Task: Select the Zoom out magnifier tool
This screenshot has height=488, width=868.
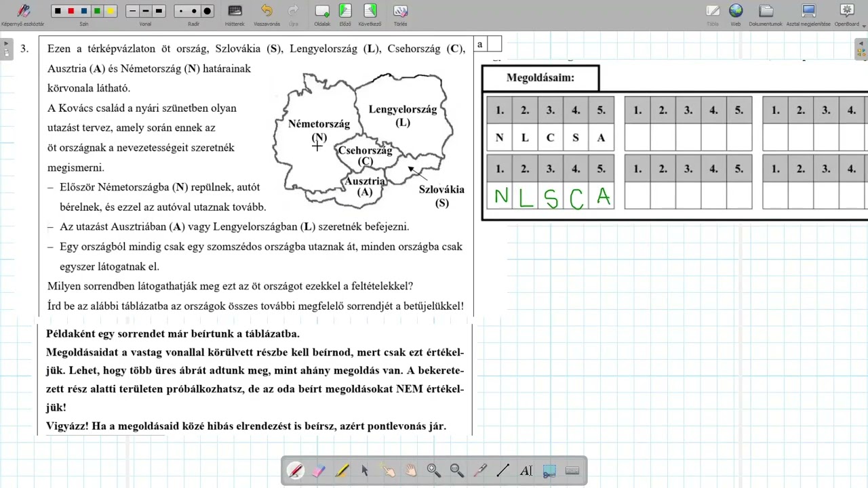Action: point(457,470)
